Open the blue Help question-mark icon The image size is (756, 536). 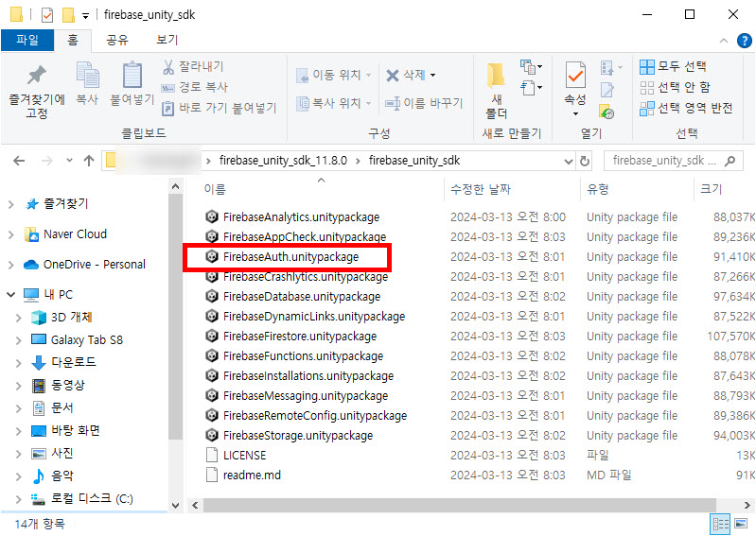(744, 41)
